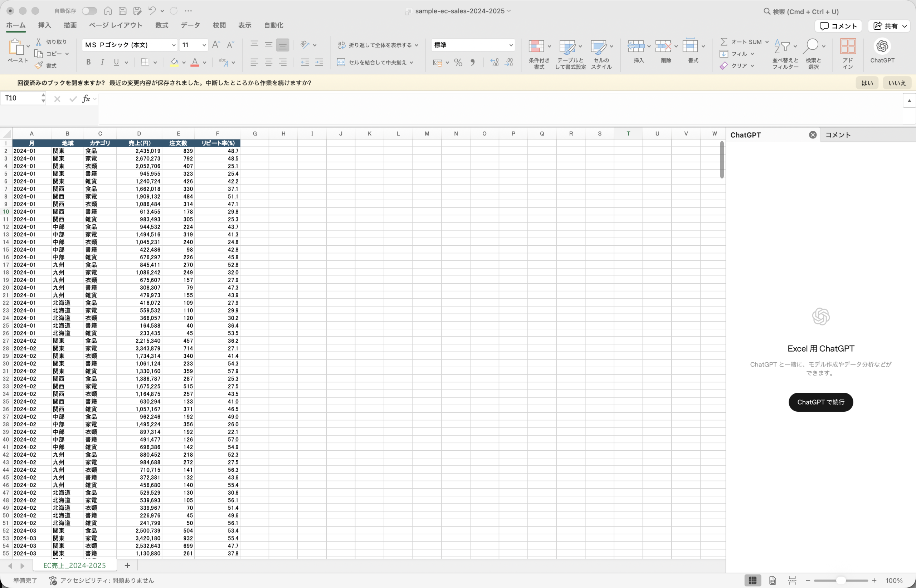
Task: Click the クリア clear button
Action: pyautogui.click(x=737, y=66)
